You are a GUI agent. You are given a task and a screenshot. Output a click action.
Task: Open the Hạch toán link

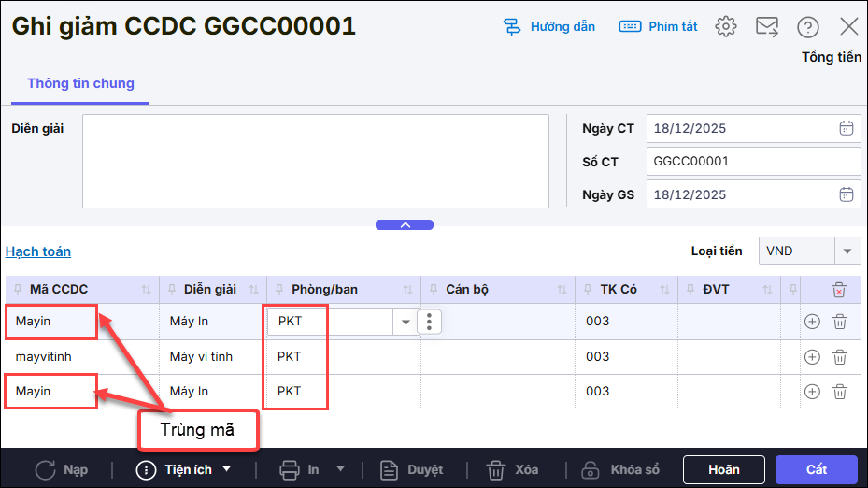click(x=38, y=251)
